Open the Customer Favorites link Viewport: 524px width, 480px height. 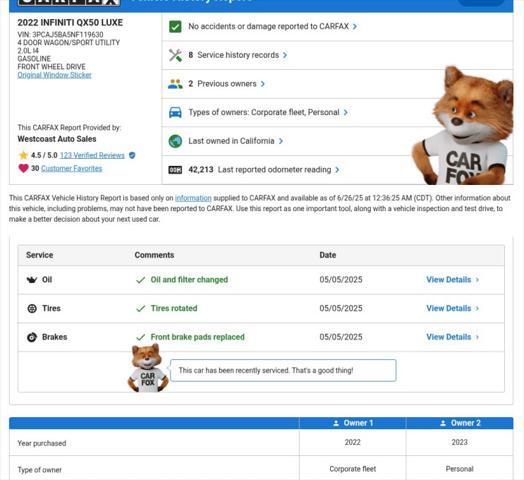72,168
